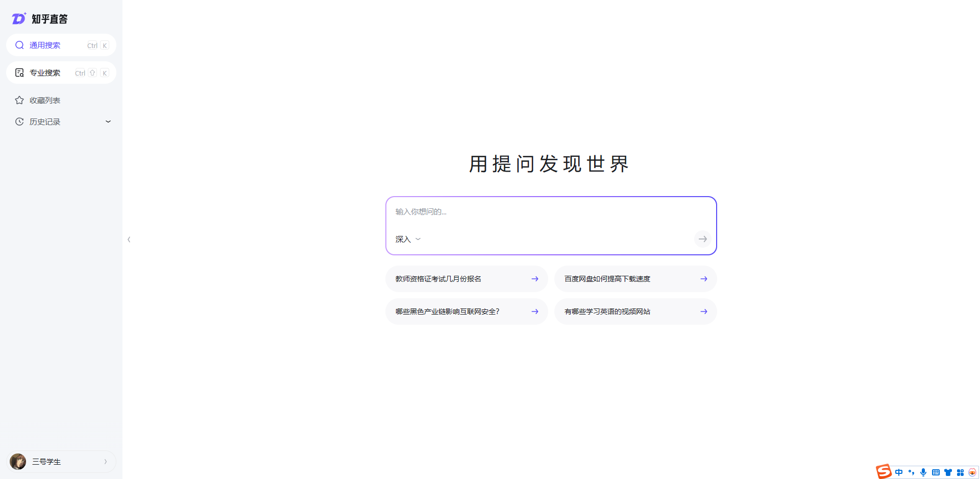The image size is (980, 479).
Task: Open Sogou skin settings via the T-shirt icon
Action: coord(948,472)
